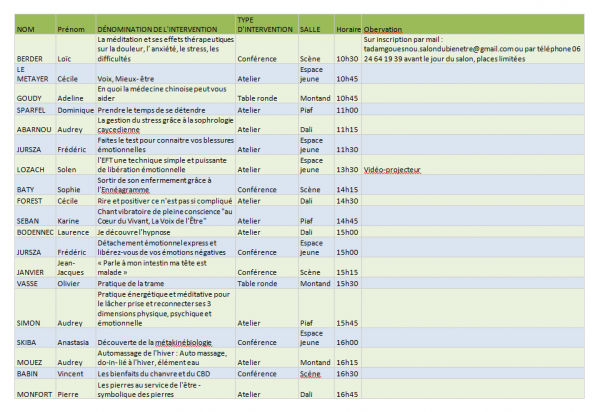Click 'Voix, Mieux-être' intervention cell
This screenshot has width=599, height=412.
point(165,74)
